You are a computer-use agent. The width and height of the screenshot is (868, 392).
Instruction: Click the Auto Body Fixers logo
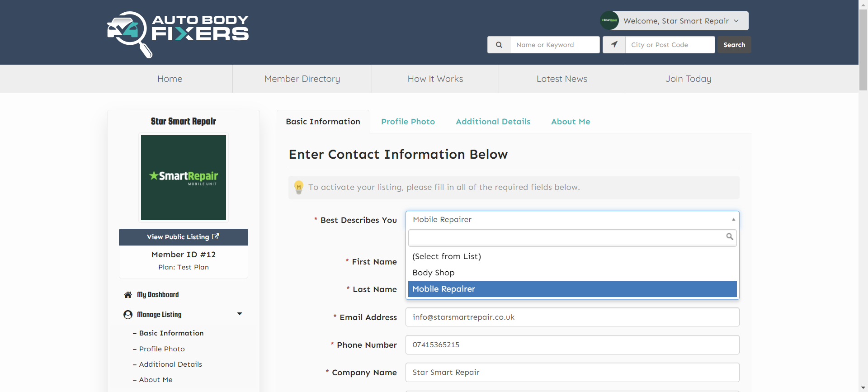[x=178, y=34]
